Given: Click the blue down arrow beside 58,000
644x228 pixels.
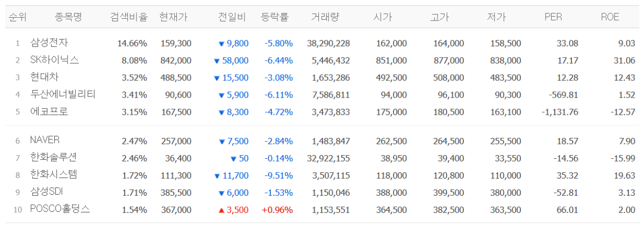Looking at the screenshot, I should (x=217, y=61).
